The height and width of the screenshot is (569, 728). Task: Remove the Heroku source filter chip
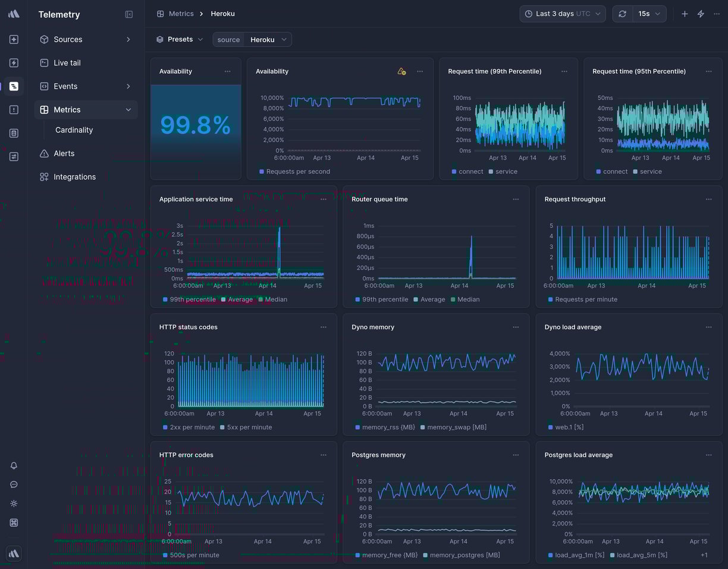click(284, 39)
